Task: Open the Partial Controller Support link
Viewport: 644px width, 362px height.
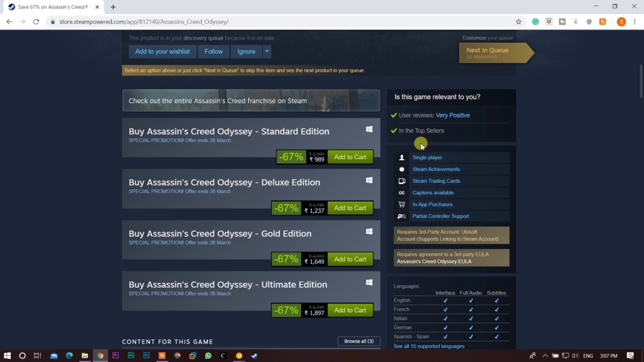Action: pos(441,216)
